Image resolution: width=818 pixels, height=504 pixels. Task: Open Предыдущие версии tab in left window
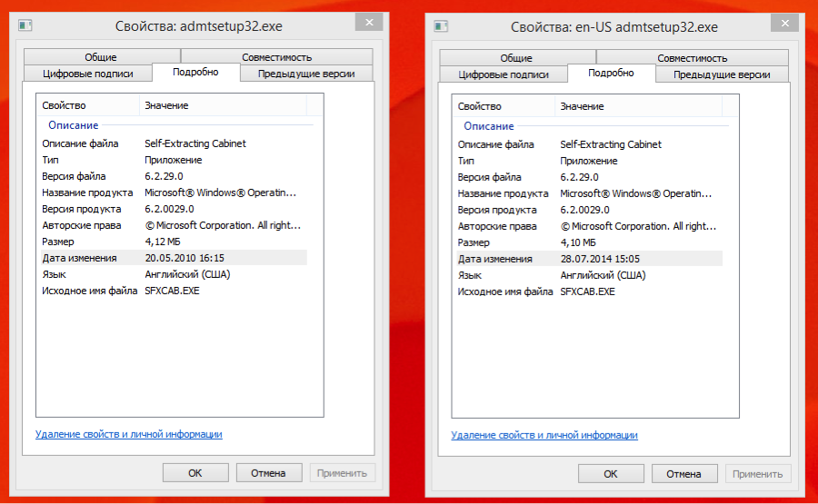(x=306, y=74)
